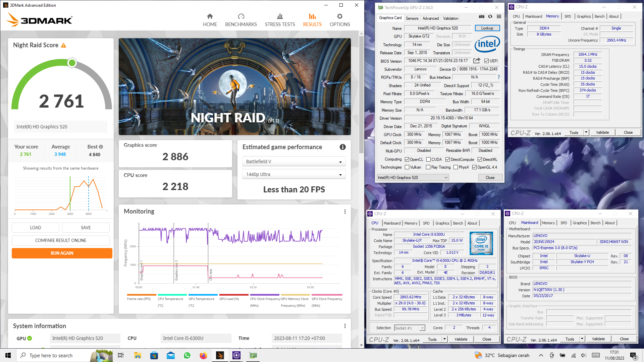Click the 3DMark vertical scrollbar
This screenshot has width=644, height=362.
click(x=361, y=94)
